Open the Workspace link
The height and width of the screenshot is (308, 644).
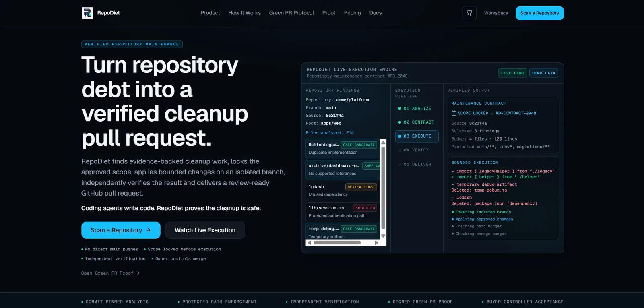(x=496, y=13)
